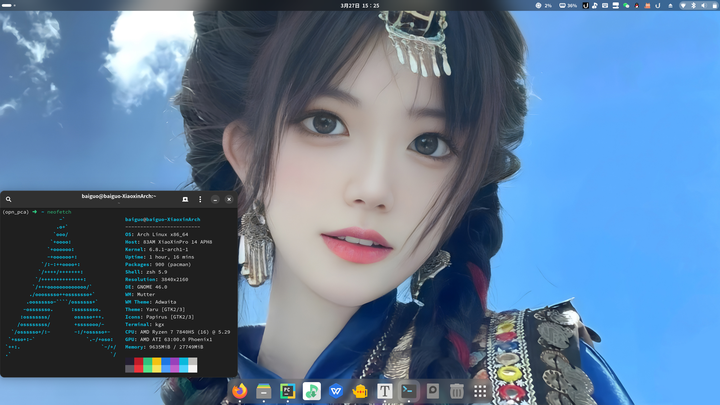Click the Bluetooth status icon
Viewport: 720px width, 405px height.
[693, 6]
